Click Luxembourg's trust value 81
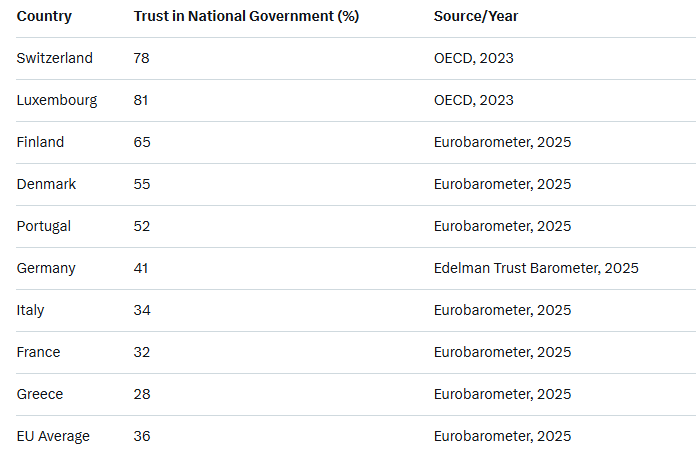696x465 pixels. (142, 100)
